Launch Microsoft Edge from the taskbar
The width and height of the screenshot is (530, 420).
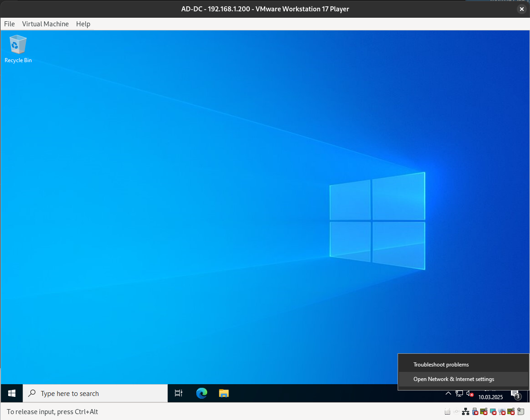202,393
